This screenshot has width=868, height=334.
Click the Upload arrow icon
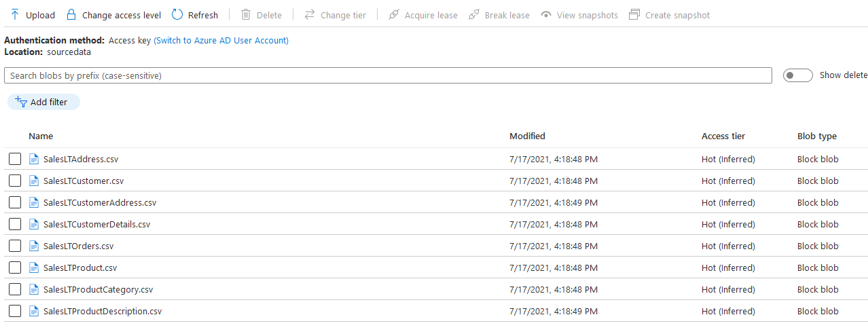[x=15, y=15]
